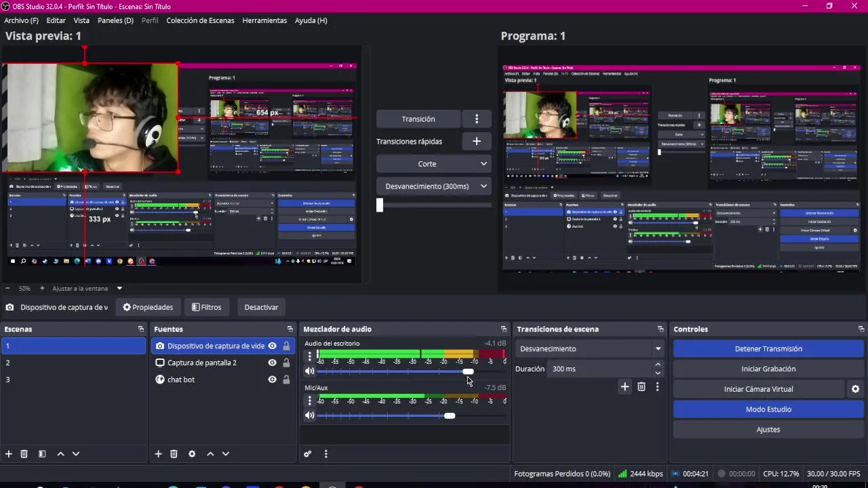Open Ajustar a la ventana scaling dropdown
Viewport: 868px width, 488px height.
point(87,288)
